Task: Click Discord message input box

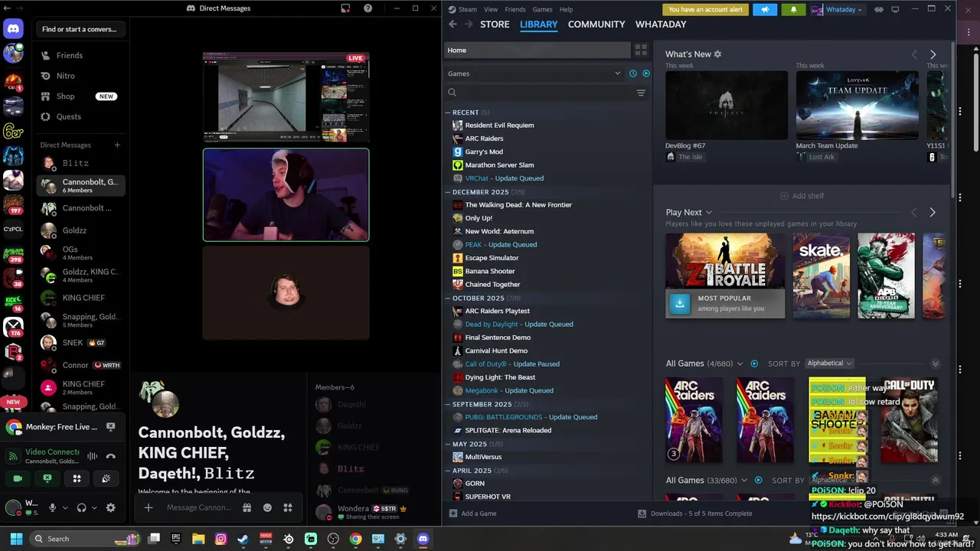Action: tap(199, 507)
